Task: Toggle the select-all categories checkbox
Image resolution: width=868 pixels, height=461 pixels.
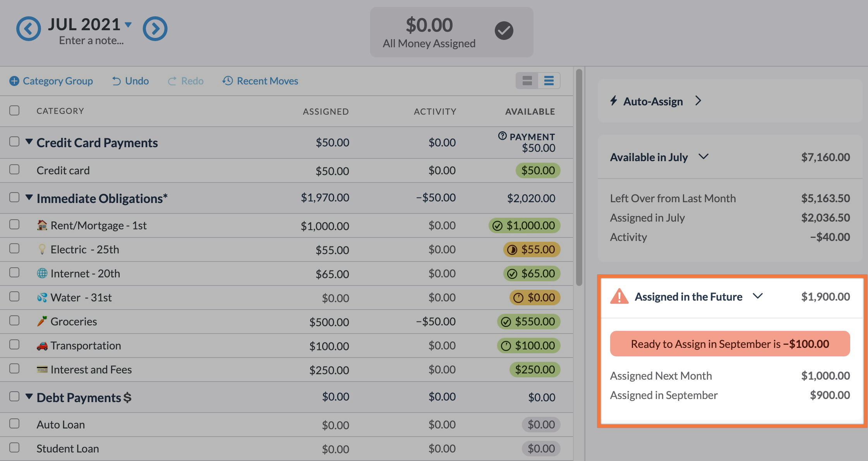Action: pyautogui.click(x=14, y=110)
